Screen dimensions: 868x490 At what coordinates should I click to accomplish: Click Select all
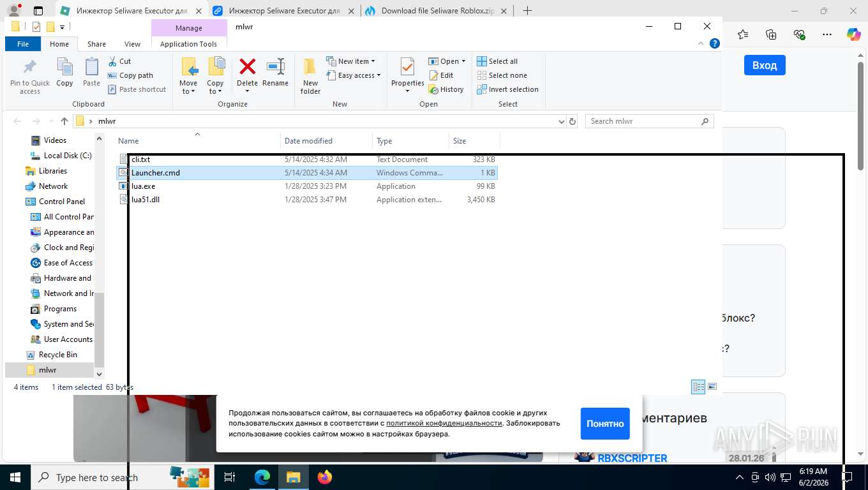(x=497, y=61)
